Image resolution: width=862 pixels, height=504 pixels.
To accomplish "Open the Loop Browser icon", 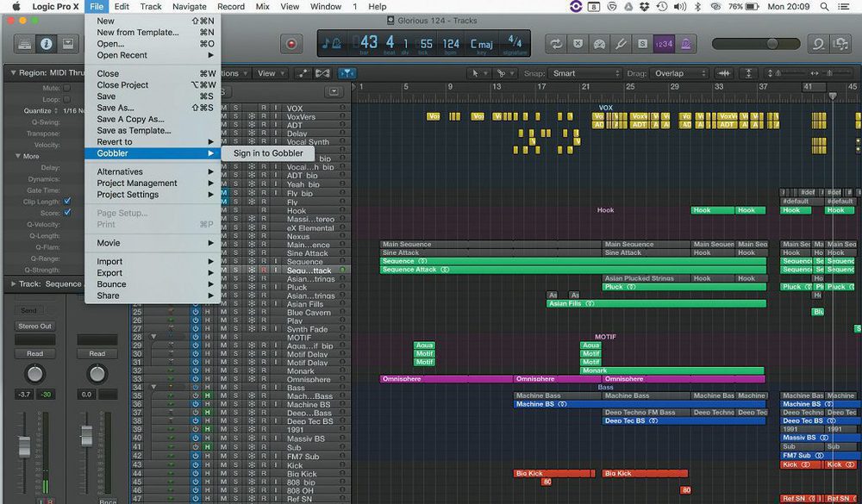I will [x=818, y=44].
